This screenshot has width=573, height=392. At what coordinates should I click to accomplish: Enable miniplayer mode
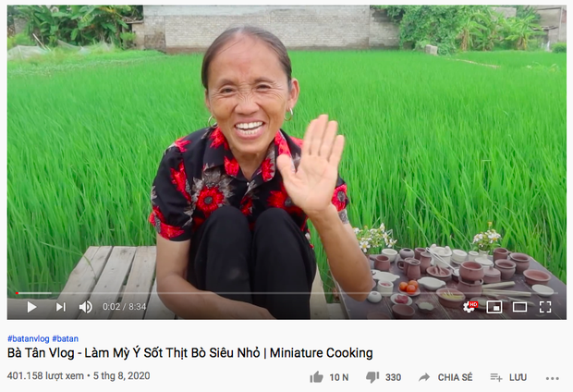[494, 307]
